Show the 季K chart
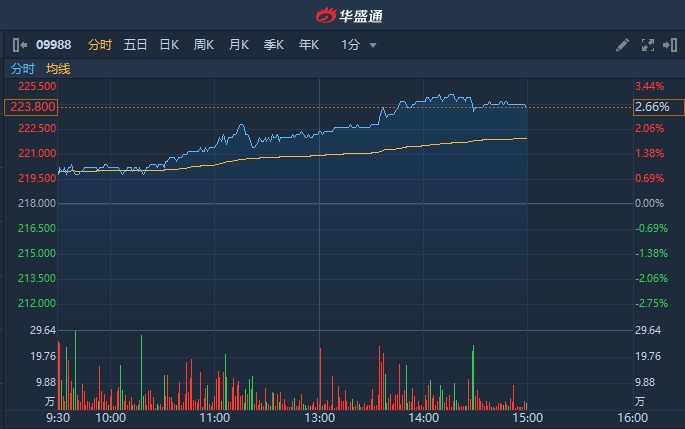 [x=273, y=45]
